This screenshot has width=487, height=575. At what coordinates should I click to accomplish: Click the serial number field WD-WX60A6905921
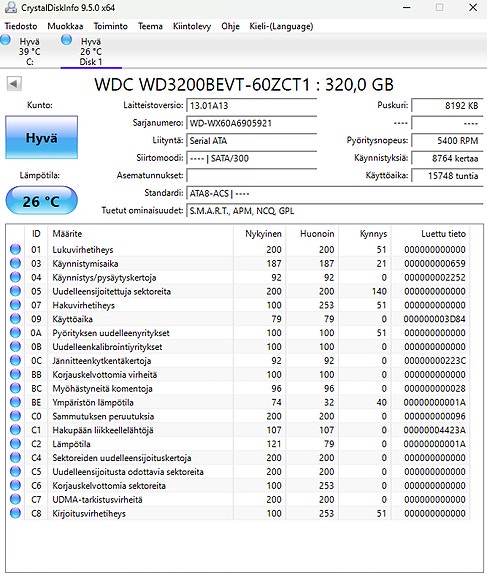[x=252, y=123]
